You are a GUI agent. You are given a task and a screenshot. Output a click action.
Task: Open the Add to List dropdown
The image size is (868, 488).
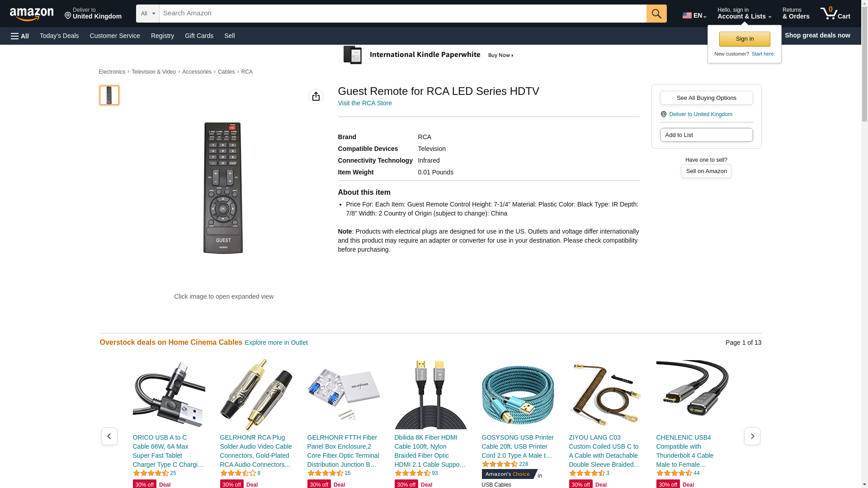706,135
